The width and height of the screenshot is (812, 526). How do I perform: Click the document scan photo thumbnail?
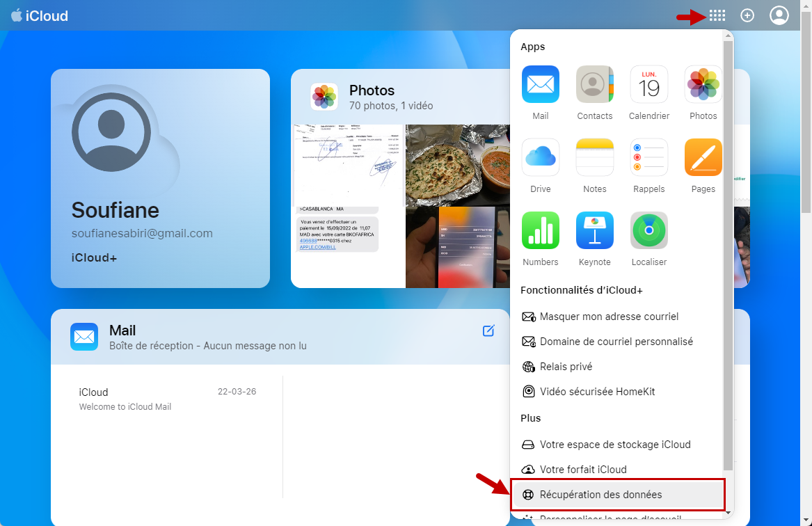point(348,165)
